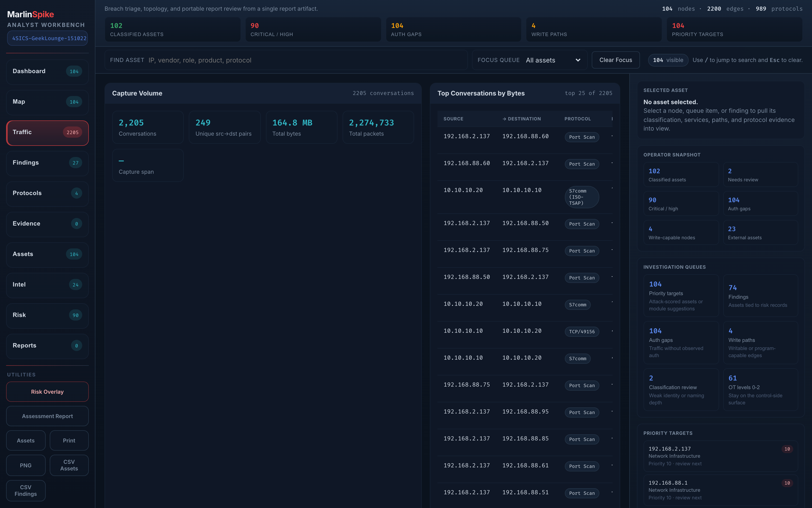Click the Capture span card
Image resolution: width=812 pixels, height=508 pixels.
click(x=148, y=165)
